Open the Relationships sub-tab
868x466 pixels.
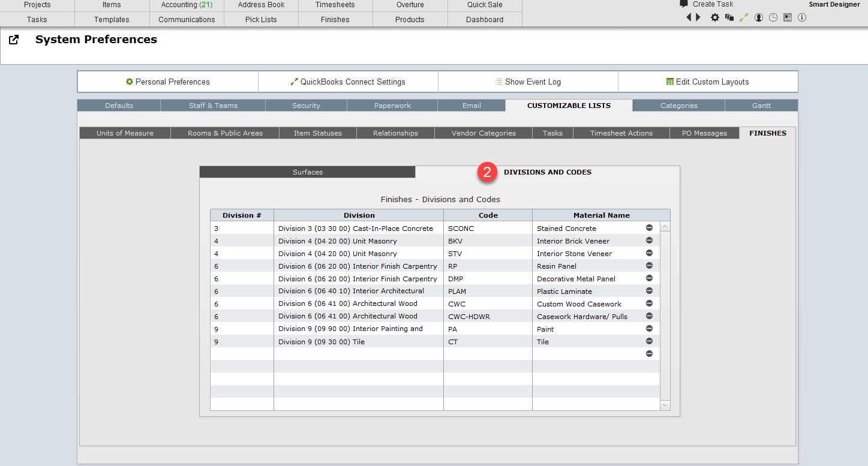(395, 133)
